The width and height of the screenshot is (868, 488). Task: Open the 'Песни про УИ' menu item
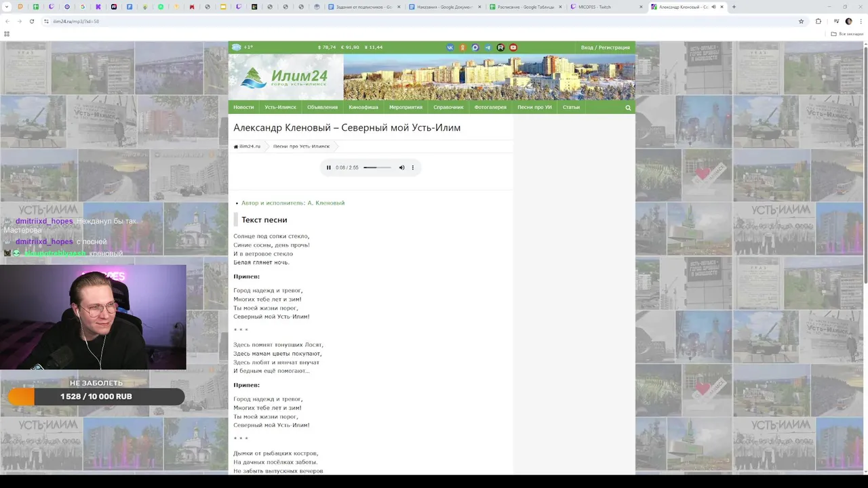point(534,107)
